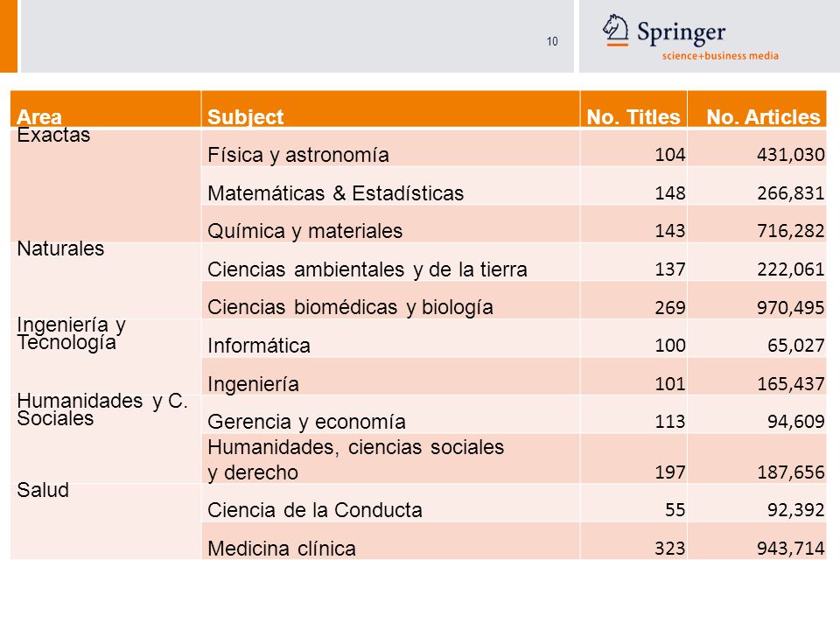Select the Física y astronomía row
Screen dimensions: 840x630
[514, 147]
